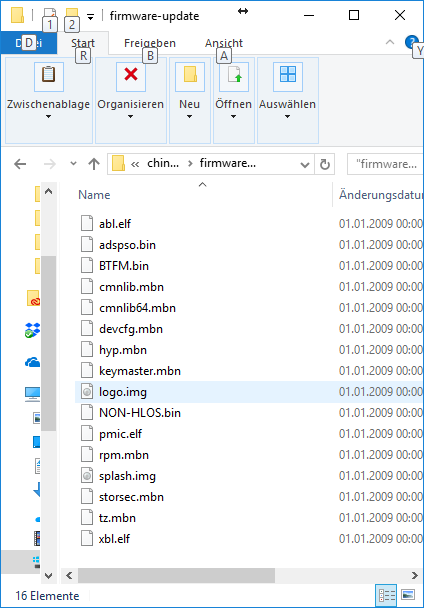Switch to large thumbnails view layout
The height and width of the screenshot is (608, 424).
click(x=407, y=594)
